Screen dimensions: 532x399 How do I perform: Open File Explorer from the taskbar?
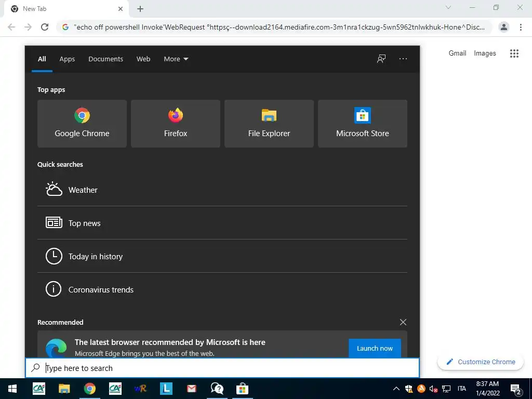pyautogui.click(x=64, y=389)
